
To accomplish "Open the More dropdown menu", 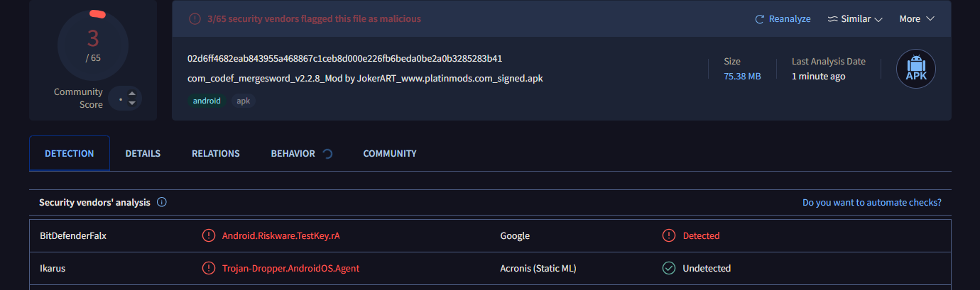I will [x=917, y=19].
